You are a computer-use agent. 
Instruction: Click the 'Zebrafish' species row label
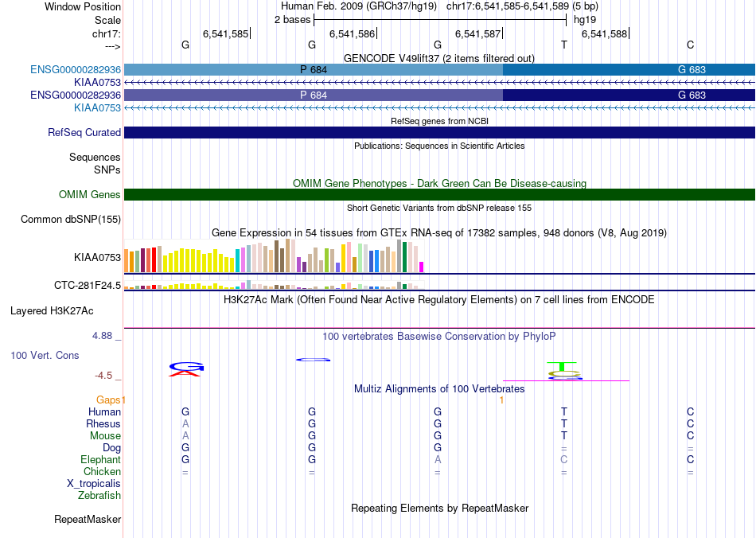pyautogui.click(x=99, y=495)
